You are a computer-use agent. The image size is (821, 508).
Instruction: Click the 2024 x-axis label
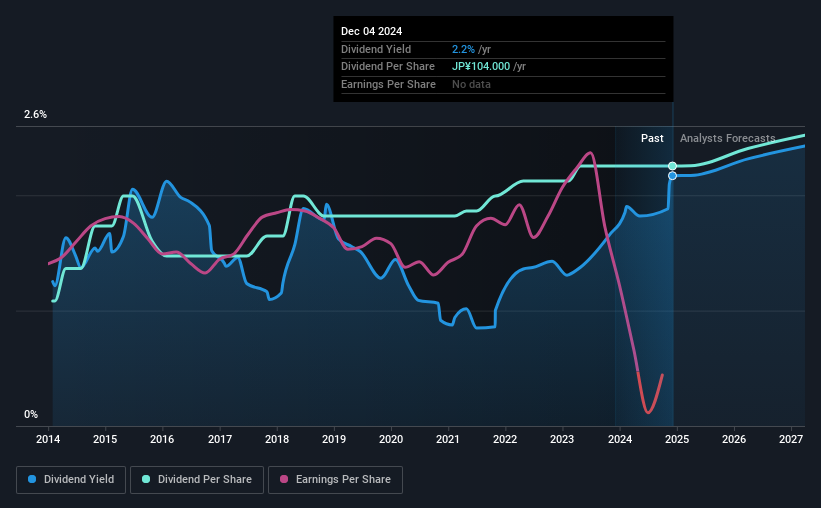pyautogui.click(x=619, y=439)
